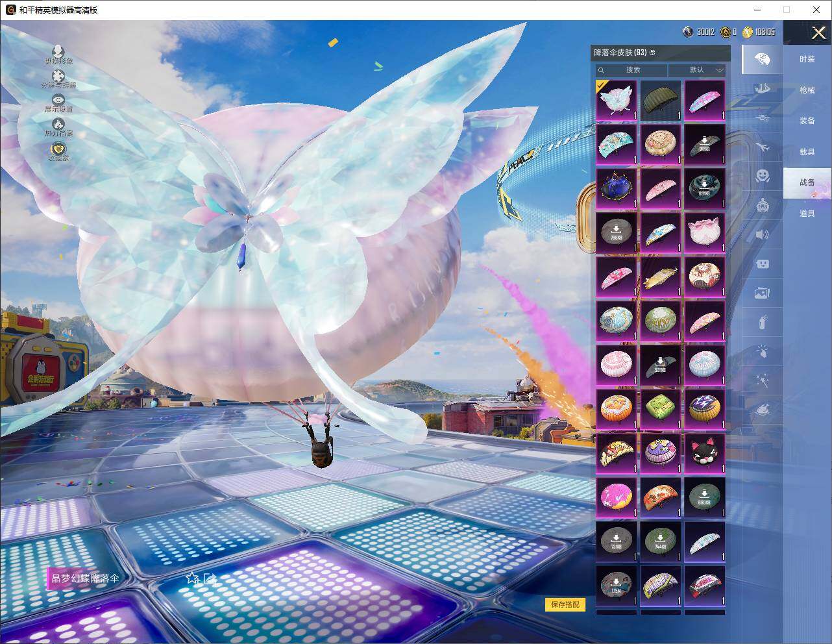Select the olive green default parachute skin
The width and height of the screenshot is (832, 644).
661,100
